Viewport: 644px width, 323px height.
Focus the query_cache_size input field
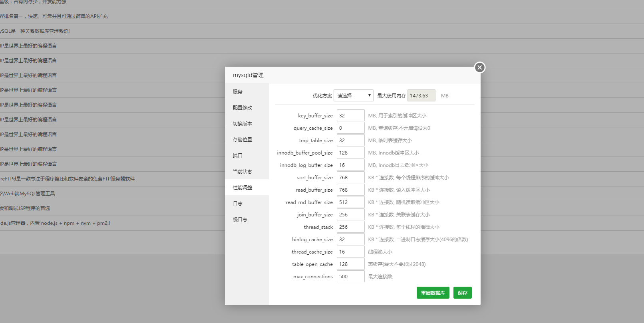[x=351, y=128]
